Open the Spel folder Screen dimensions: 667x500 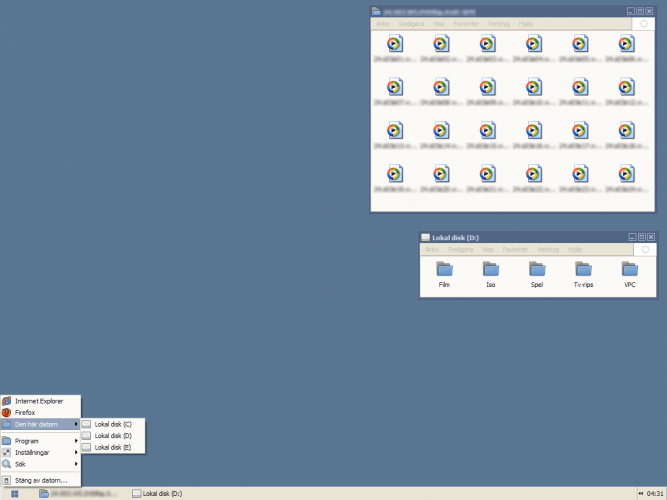click(537, 270)
